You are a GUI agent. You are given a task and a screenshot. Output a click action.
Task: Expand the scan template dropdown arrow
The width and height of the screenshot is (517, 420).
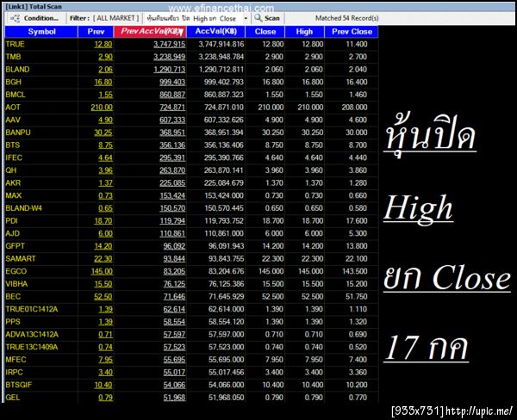(x=246, y=18)
